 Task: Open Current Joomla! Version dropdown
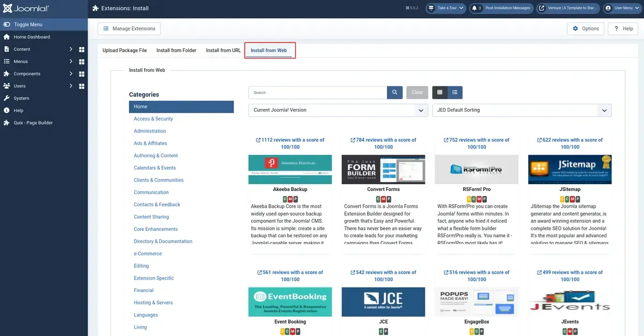[338, 110]
